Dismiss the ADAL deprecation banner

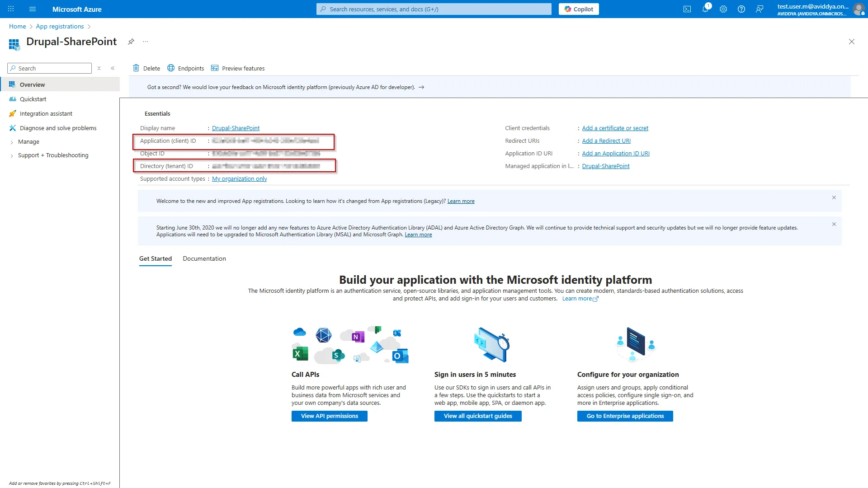pos(834,224)
